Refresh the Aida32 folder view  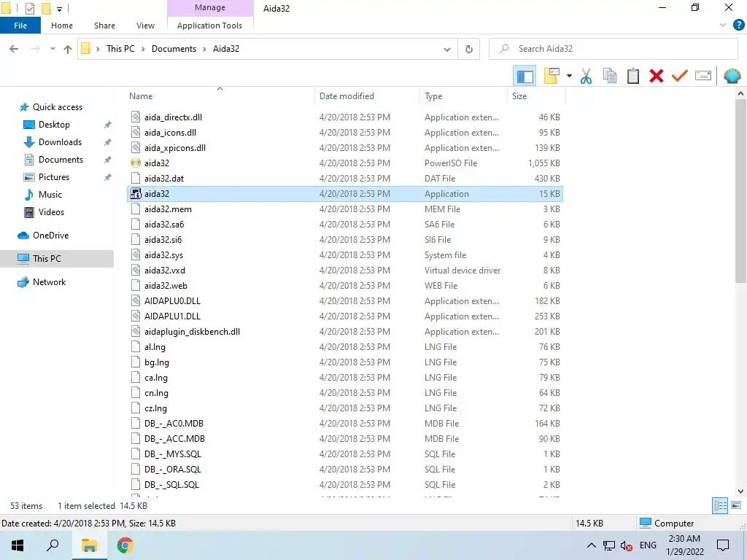click(469, 49)
